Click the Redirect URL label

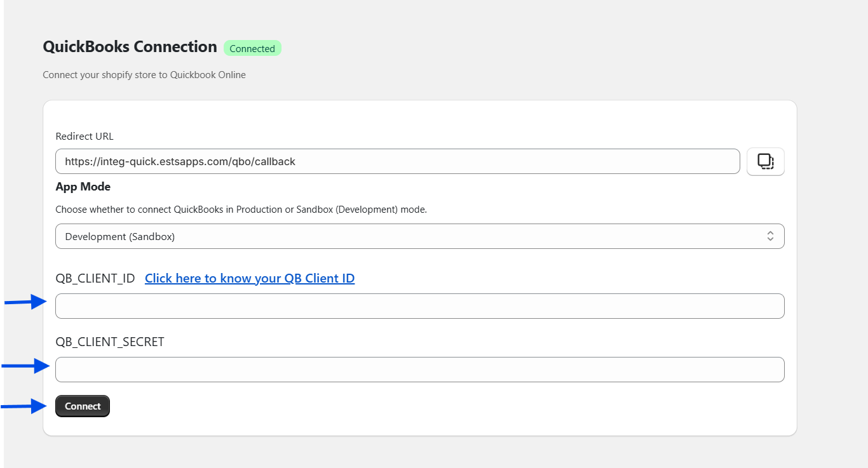click(85, 136)
